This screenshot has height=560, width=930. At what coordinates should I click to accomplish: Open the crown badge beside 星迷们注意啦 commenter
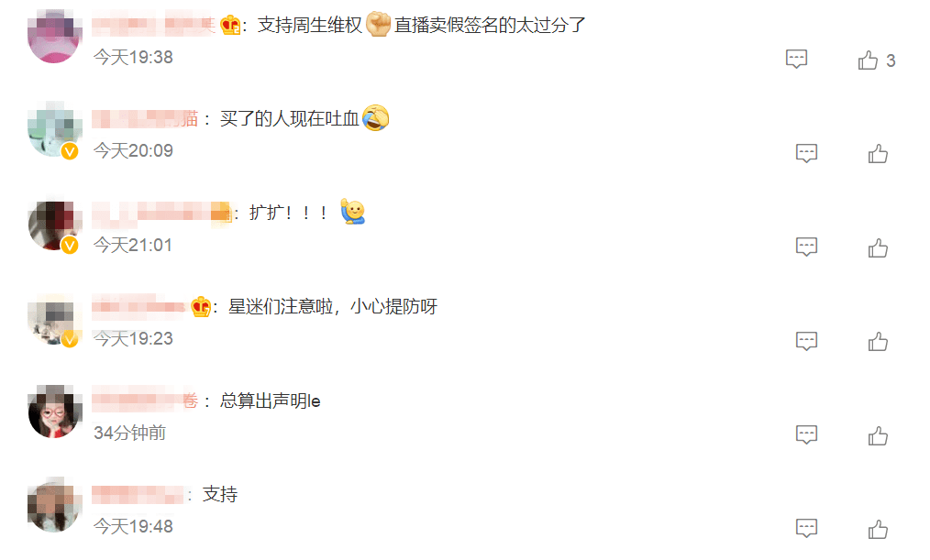(201, 307)
